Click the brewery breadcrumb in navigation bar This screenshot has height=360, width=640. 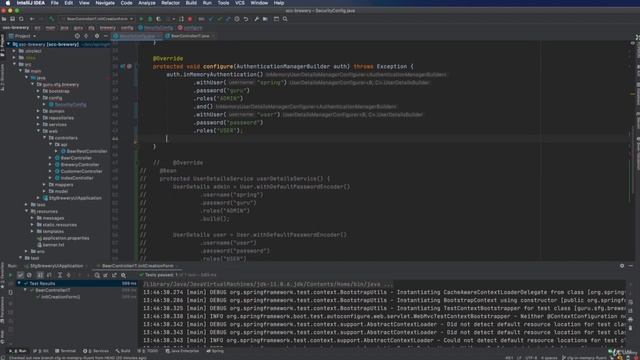pos(108,28)
